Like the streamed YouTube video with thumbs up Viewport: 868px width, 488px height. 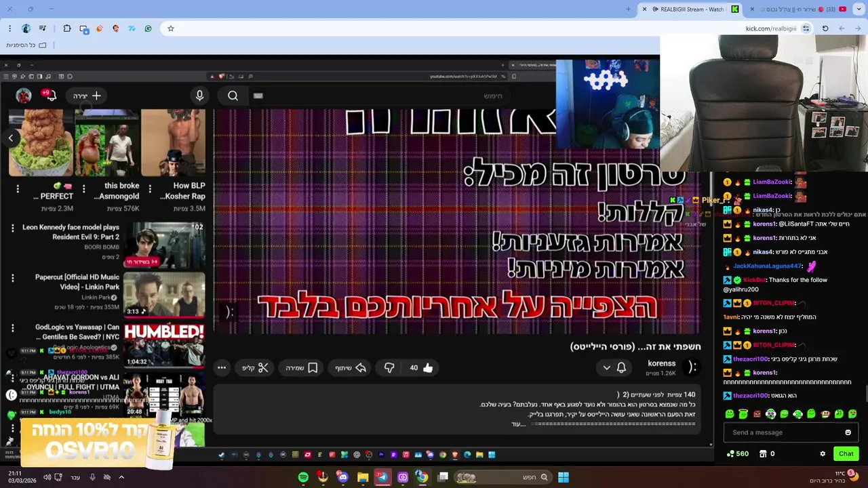pos(421,367)
